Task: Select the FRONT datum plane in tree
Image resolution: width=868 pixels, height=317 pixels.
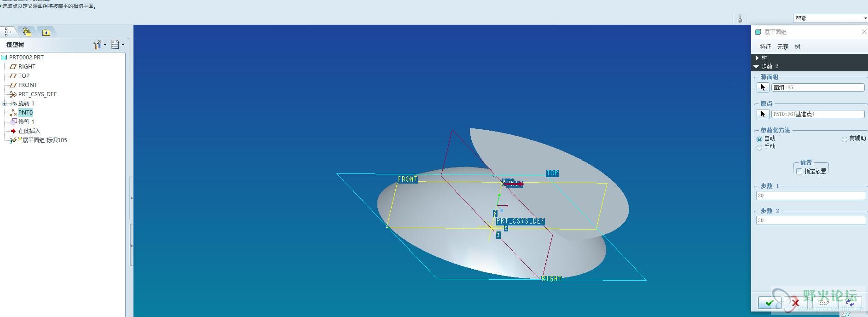Action: 28,85
